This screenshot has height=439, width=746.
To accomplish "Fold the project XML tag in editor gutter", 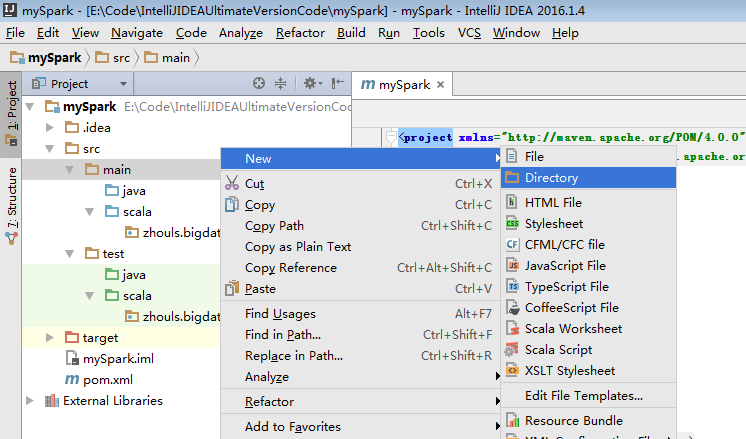I will [x=391, y=137].
